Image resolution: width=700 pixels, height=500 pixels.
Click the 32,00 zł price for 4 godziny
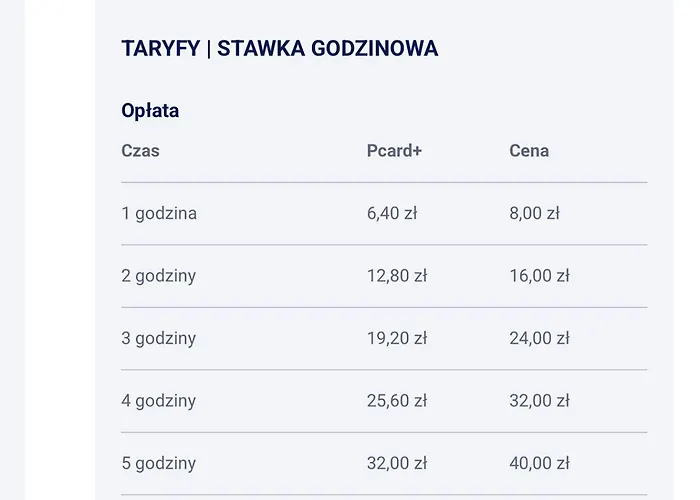point(539,401)
